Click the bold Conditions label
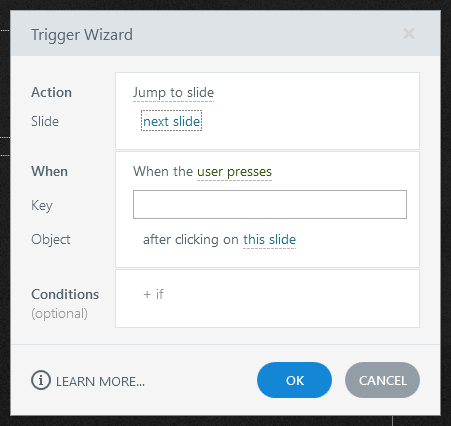 tap(65, 294)
